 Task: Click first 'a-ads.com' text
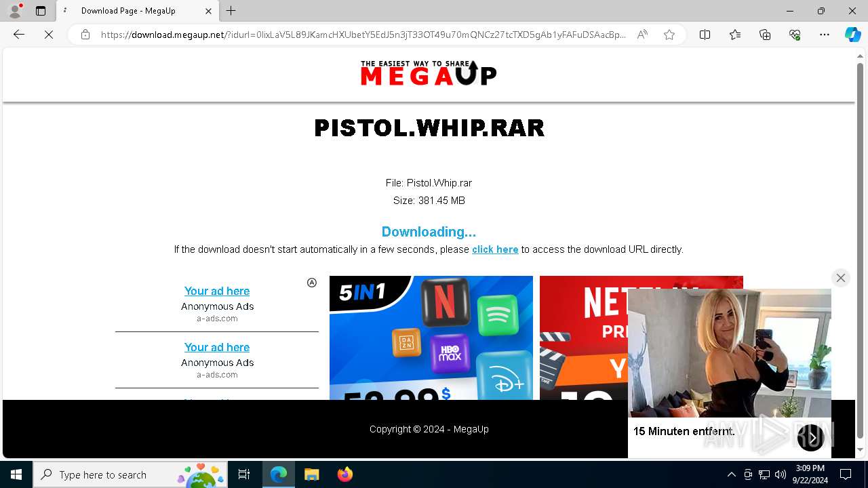coord(217,319)
